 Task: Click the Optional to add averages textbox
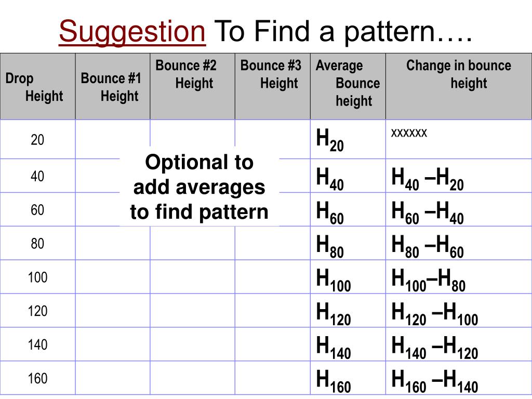point(199,187)
